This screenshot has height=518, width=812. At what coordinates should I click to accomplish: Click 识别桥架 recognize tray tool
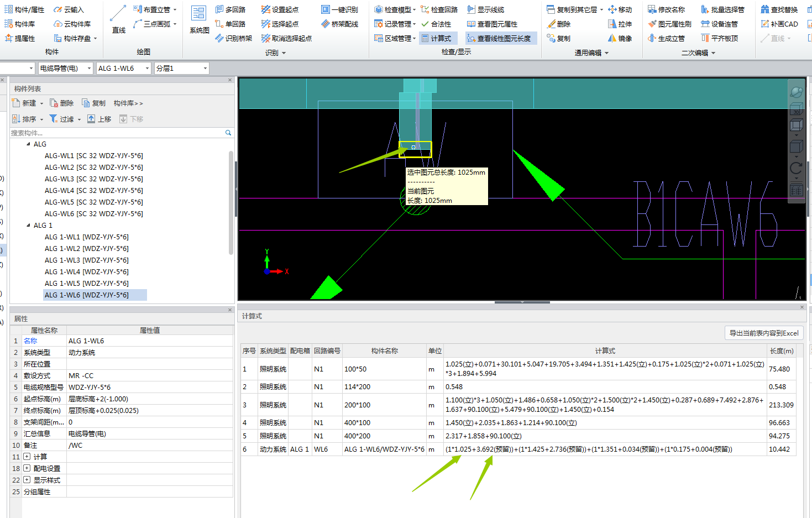[x=234, y=38]
